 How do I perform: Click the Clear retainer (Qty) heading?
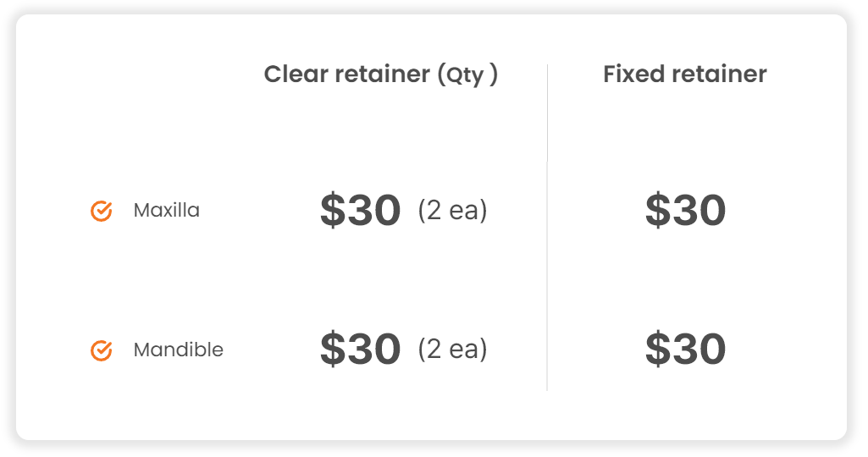click(x=381, y=74)
